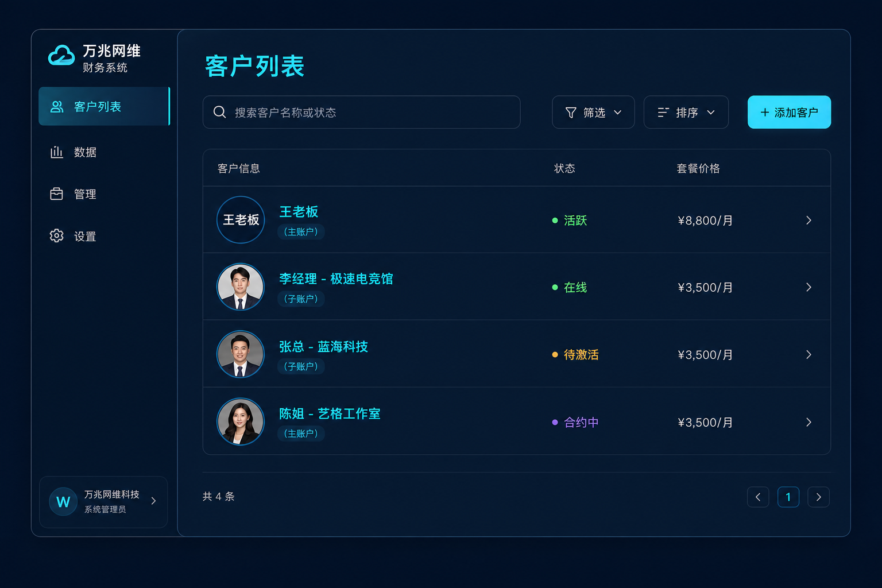Expand the 李经理 - 极速电竞馆 row chevron
The image size is (882, 588).
[x=808, y=287]
